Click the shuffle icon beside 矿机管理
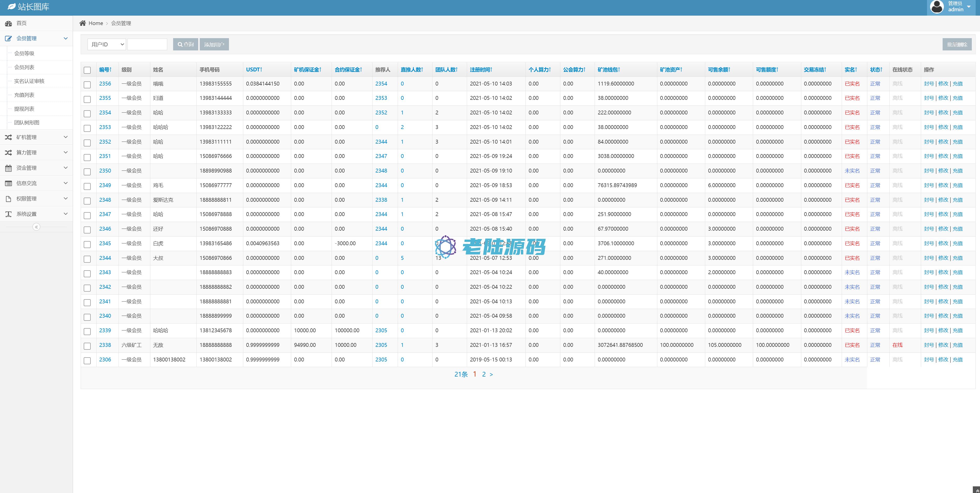Image resolution: width=980 pixels, height=493 pixels. 8,137
